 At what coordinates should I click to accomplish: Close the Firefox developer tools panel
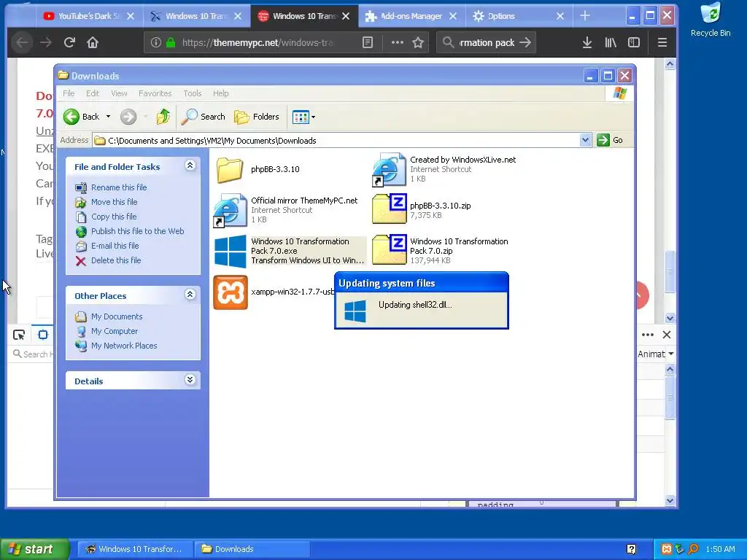click(667, 335)
